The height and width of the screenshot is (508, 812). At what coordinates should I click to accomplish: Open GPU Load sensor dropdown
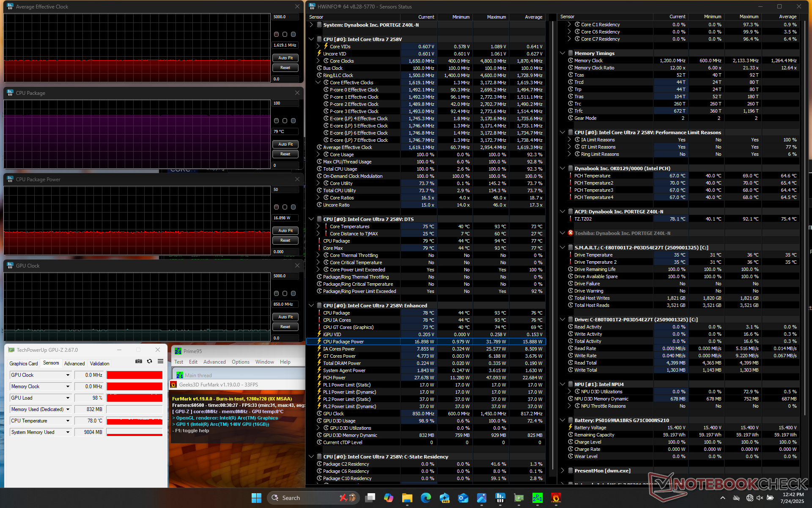(68, 398)
